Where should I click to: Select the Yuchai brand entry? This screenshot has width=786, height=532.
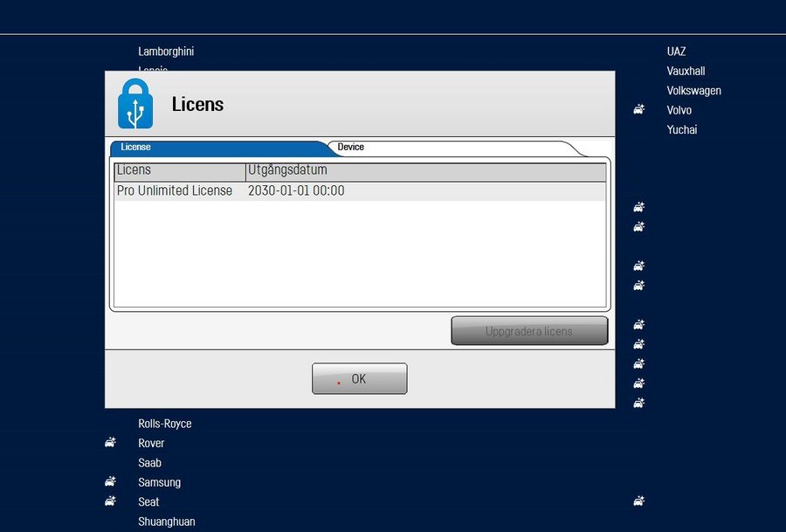point(681,130)
